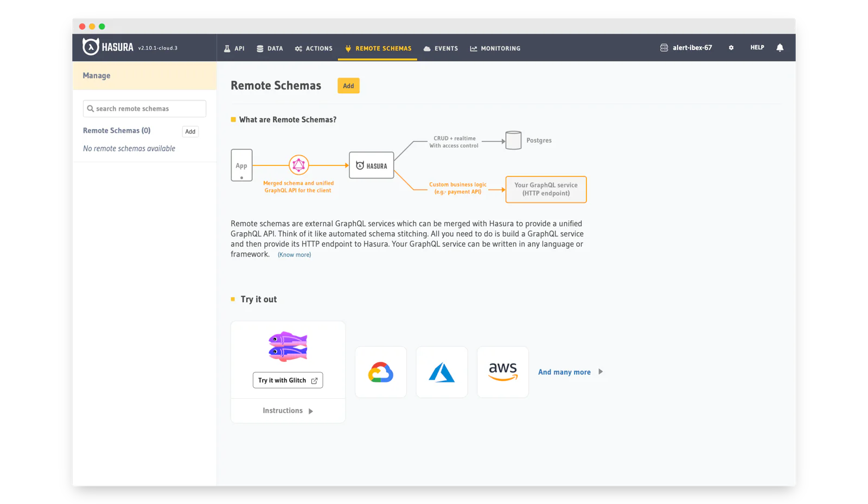
Task: Click the version label v2.10.1-cloud.3
Action: (158, 48)
